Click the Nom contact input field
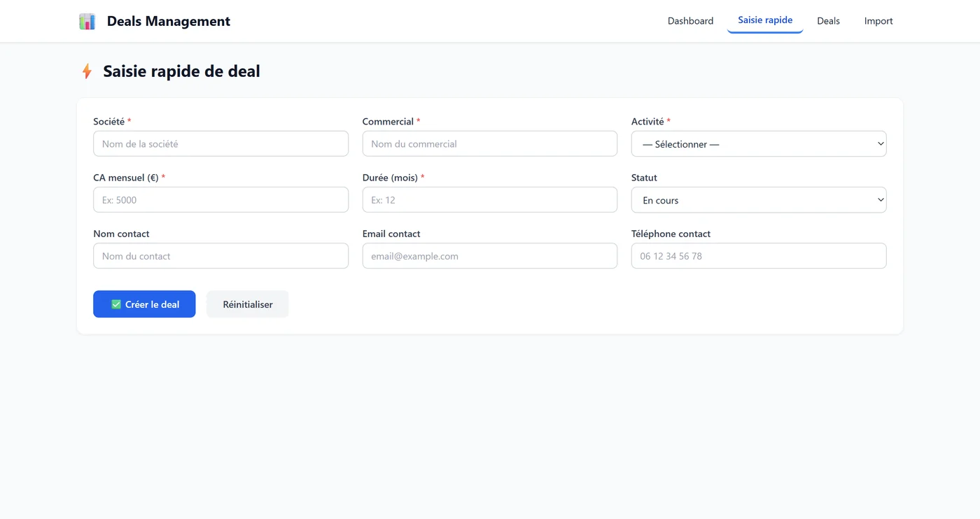The width and height of the screenshot is (980, 519). pos(220,255)
